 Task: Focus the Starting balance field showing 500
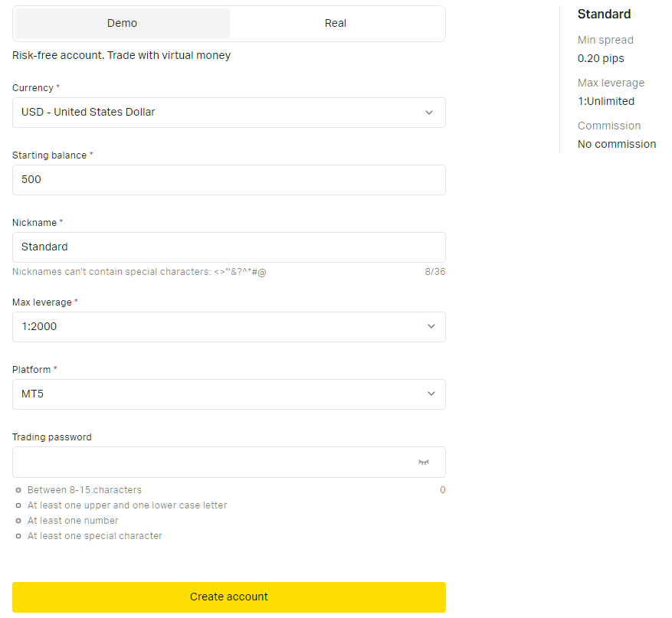228,180
